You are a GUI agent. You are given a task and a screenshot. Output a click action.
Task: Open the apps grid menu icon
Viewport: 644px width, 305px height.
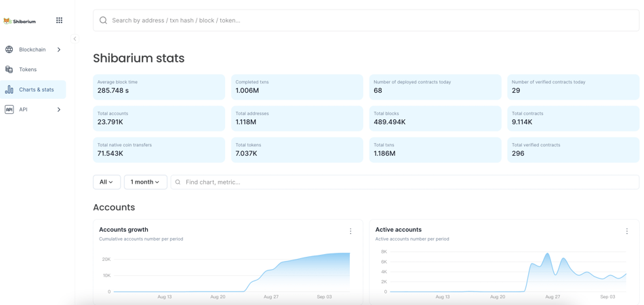pos(59,20)
